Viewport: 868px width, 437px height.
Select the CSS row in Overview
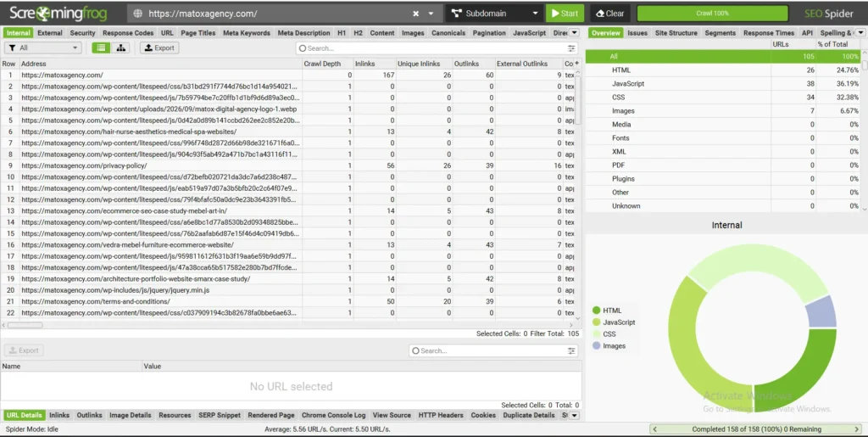722,98
